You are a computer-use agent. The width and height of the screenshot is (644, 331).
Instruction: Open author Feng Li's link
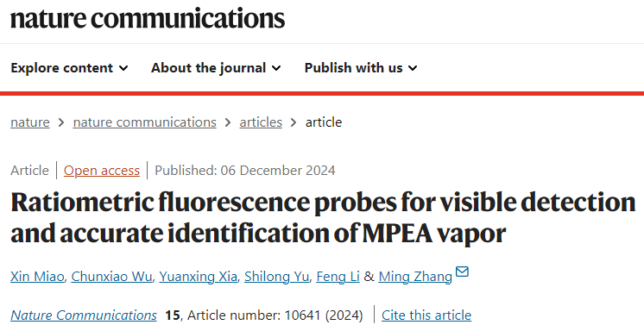click(x=338, y=277)
